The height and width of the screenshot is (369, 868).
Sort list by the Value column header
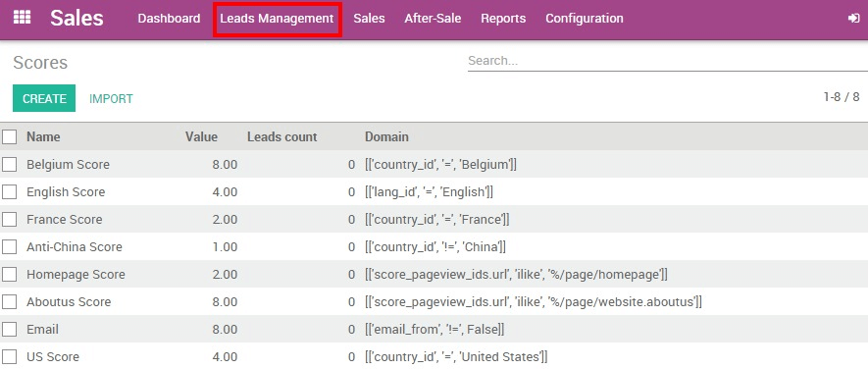click(x=201, y=136)
